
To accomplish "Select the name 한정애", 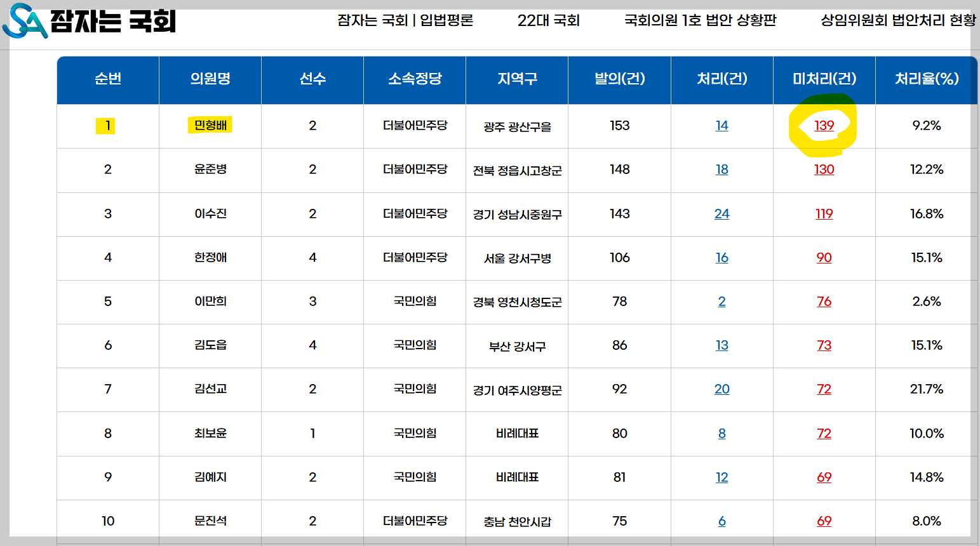I will 210,257.
